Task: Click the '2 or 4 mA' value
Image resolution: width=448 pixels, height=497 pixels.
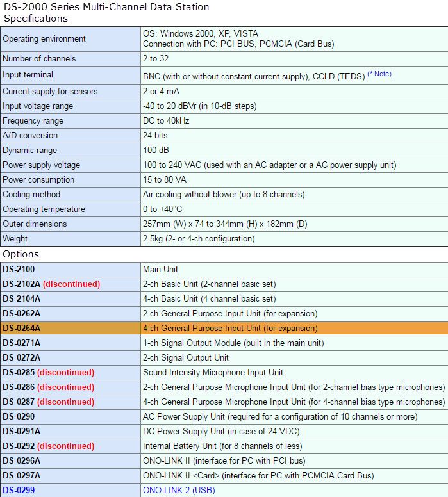Action: [x=161, y=92]
